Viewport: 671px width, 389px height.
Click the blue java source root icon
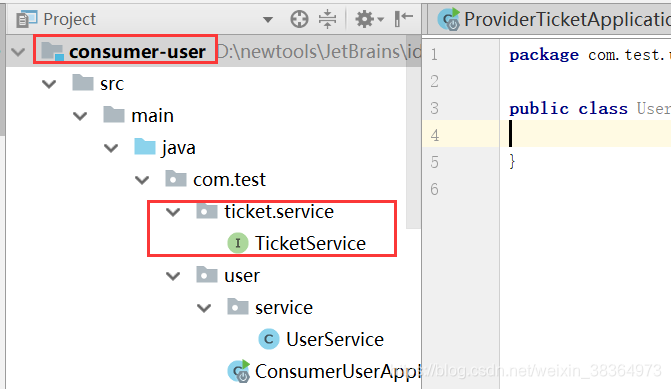click(x=145, y=147)
